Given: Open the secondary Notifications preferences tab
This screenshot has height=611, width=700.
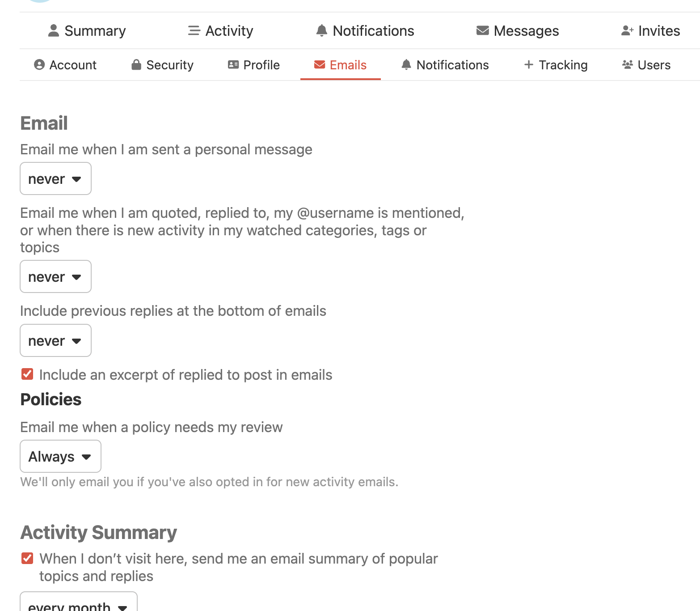Looking at the screenshot, I should (x=445, y=65).
